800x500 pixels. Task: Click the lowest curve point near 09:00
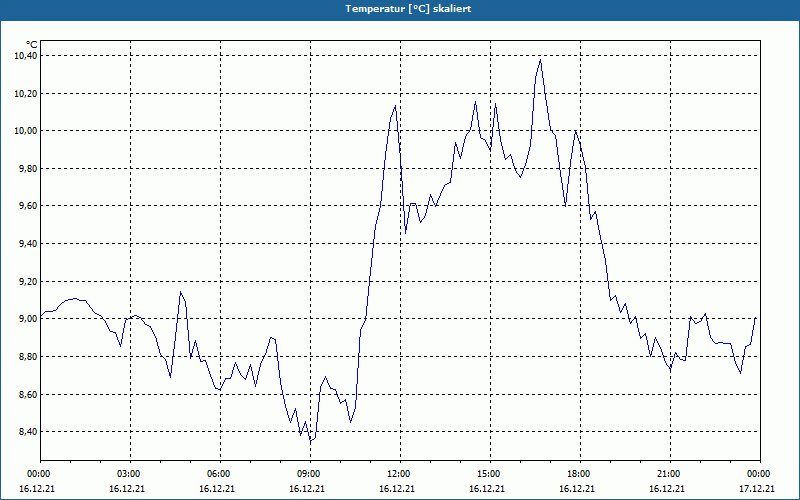[x=311, y=441]
